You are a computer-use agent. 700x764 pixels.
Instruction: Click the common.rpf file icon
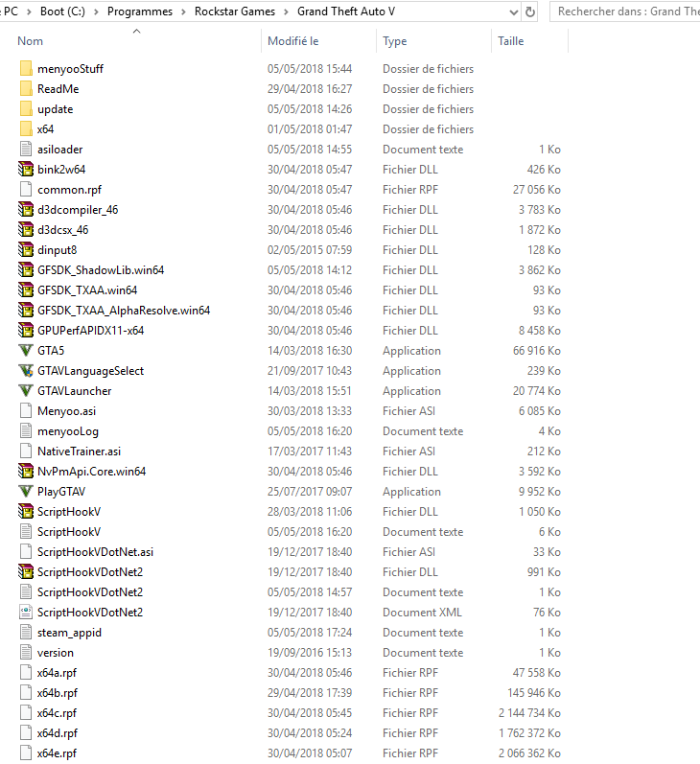[x=26, y=190]
